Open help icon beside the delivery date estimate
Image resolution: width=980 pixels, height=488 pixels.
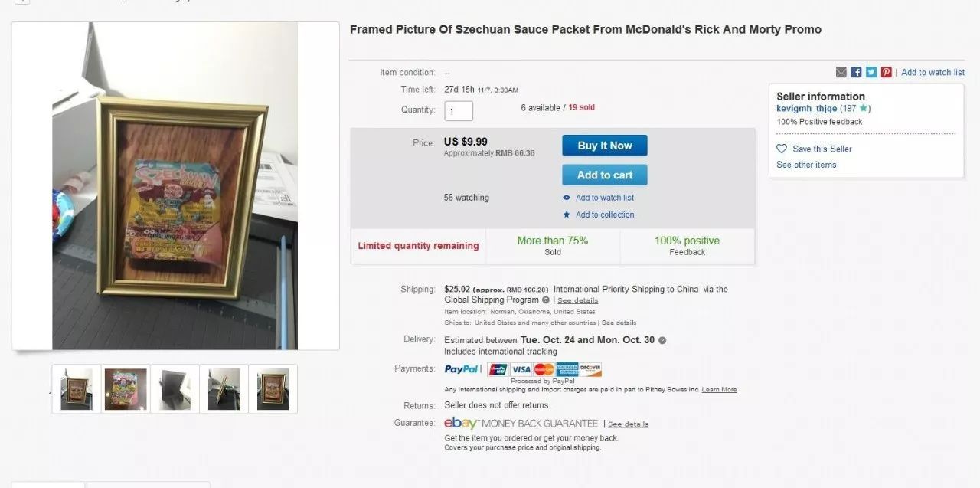point(662,340)
